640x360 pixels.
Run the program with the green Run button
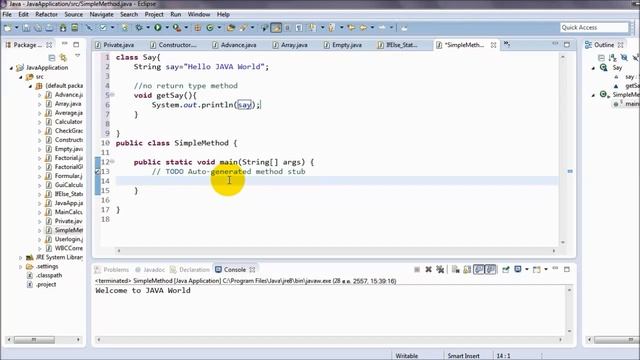coord(158,28)
